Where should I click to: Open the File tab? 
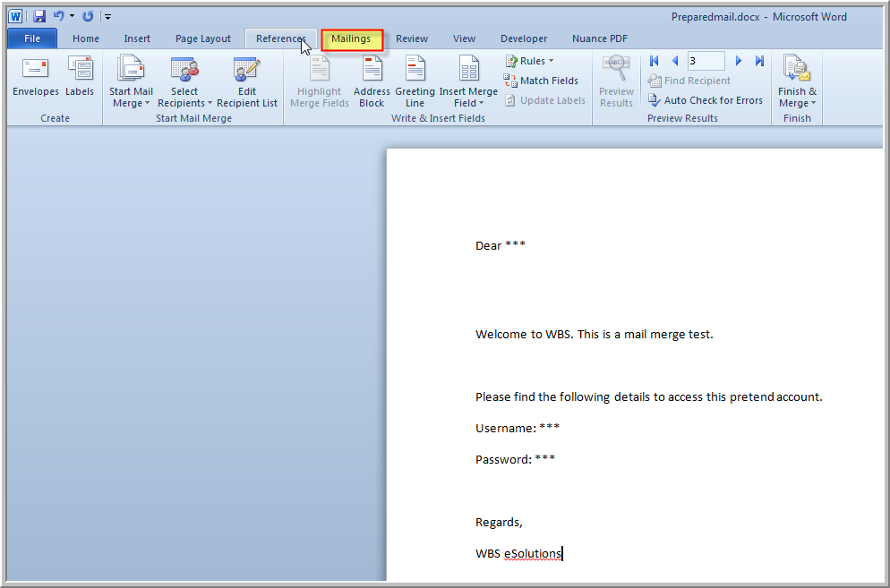tap(32, 38)
